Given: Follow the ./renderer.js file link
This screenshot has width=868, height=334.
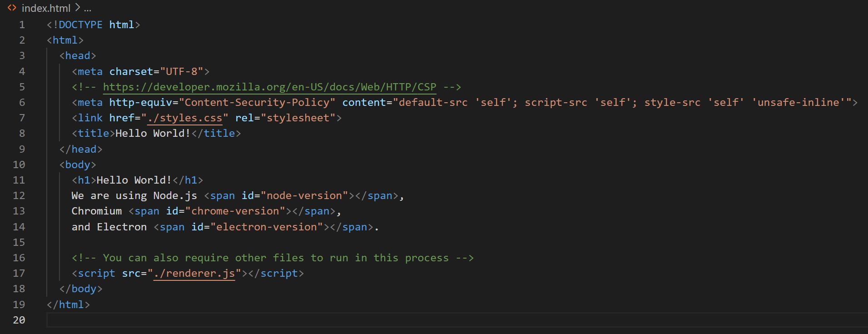Looking at the screenshot, I should (194, 274).
